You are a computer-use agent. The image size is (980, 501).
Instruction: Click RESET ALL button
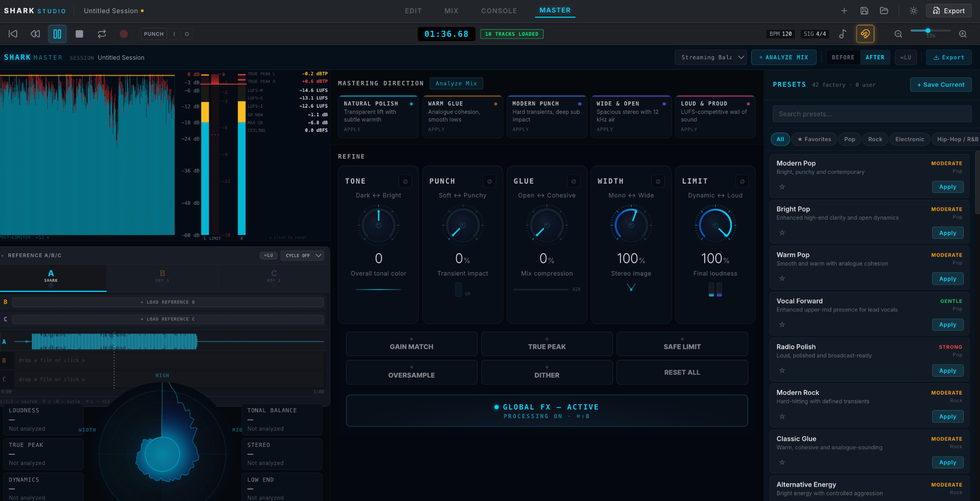click(x=682, y=372)
